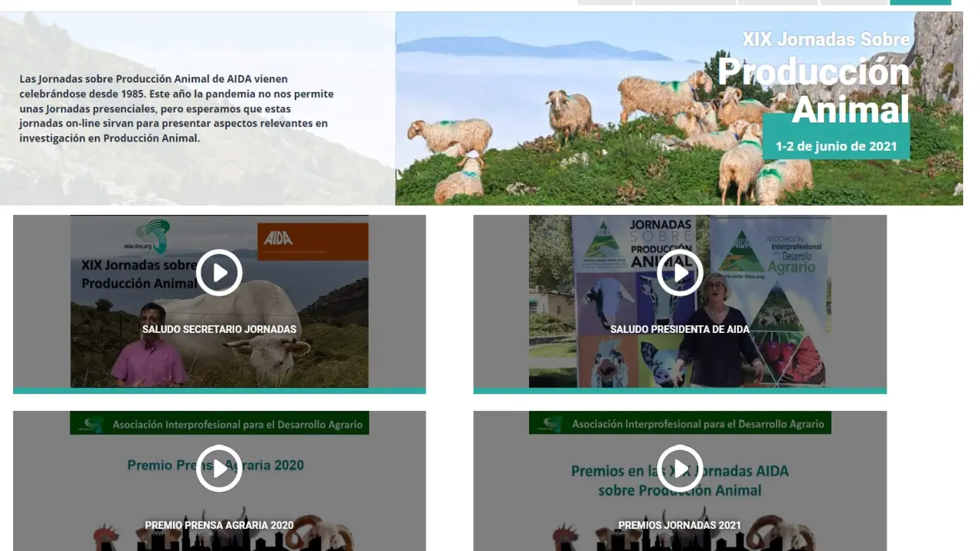Image resolution: width=980 pixels, height=551 pixels.
Task: Click the 'Producción Animal' banner heading
Action: pos(815,90)
